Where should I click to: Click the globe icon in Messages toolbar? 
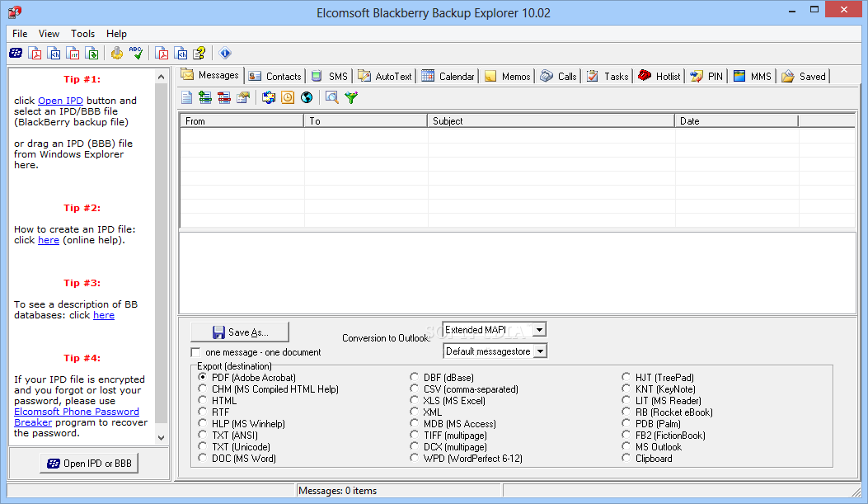point(306,97)
